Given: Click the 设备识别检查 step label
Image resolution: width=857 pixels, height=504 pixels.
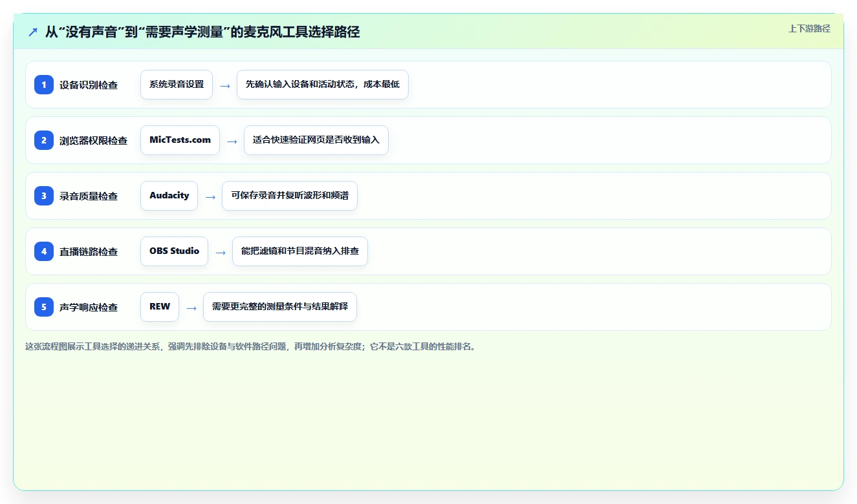Looking at the screenshot, I should pos(89,85).
